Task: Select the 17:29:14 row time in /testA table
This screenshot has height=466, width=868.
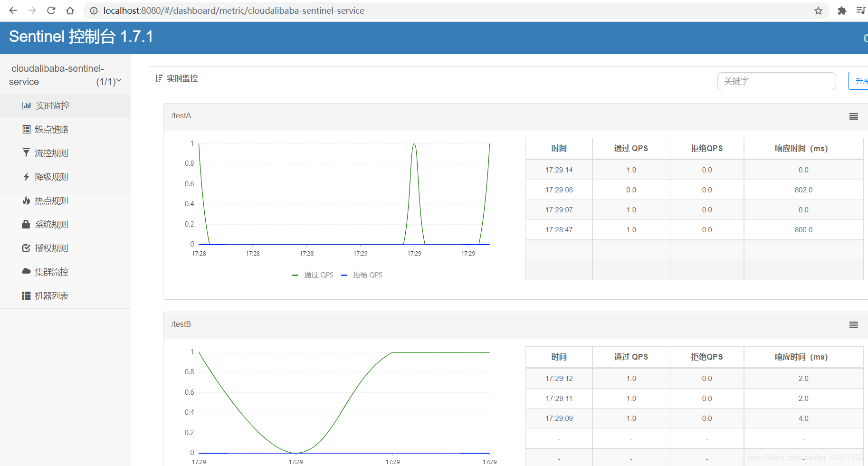Action: 559,170
